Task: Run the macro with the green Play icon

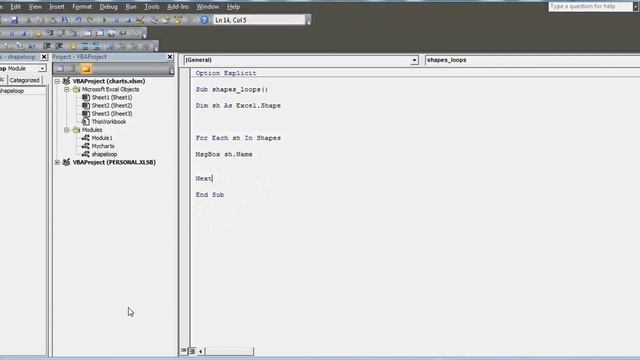Action: tap(104, 20)
